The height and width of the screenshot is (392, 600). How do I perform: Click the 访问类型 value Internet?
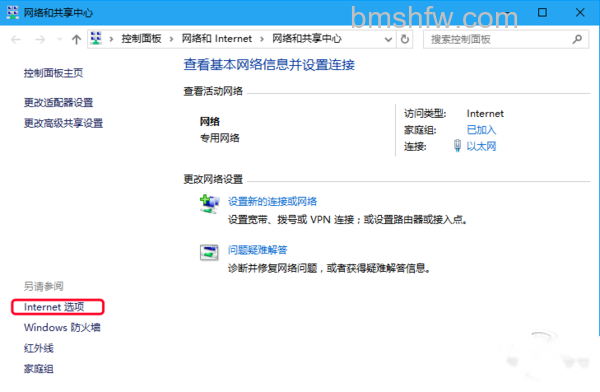pos(485,114)
